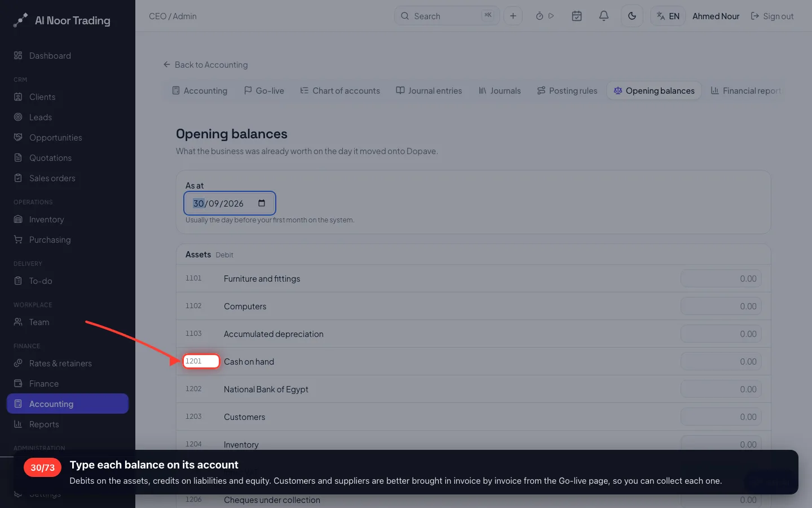Open the Accounting tab
Screen dimensions: 812x508
[x=200, y=90]
